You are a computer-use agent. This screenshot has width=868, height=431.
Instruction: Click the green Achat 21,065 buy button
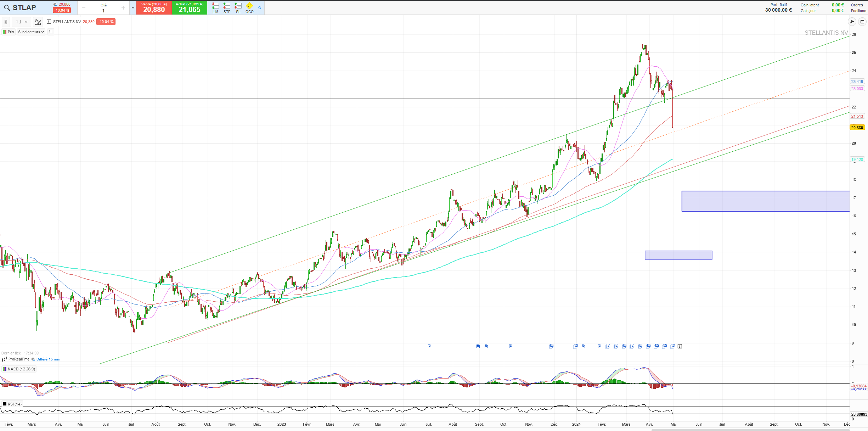(189, 7)
